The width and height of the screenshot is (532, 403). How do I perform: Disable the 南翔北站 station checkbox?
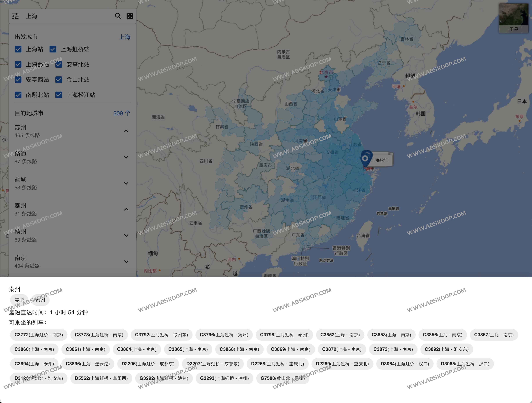point(18,95)
